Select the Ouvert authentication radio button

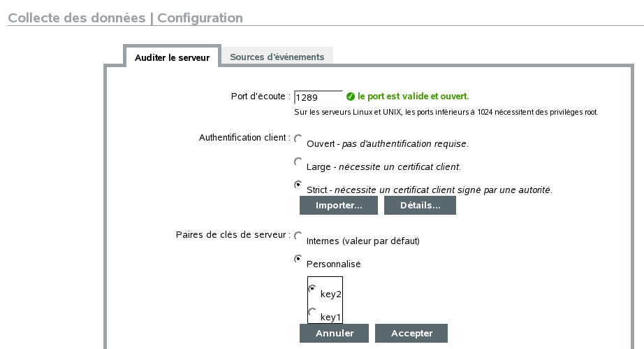(298, 139)
